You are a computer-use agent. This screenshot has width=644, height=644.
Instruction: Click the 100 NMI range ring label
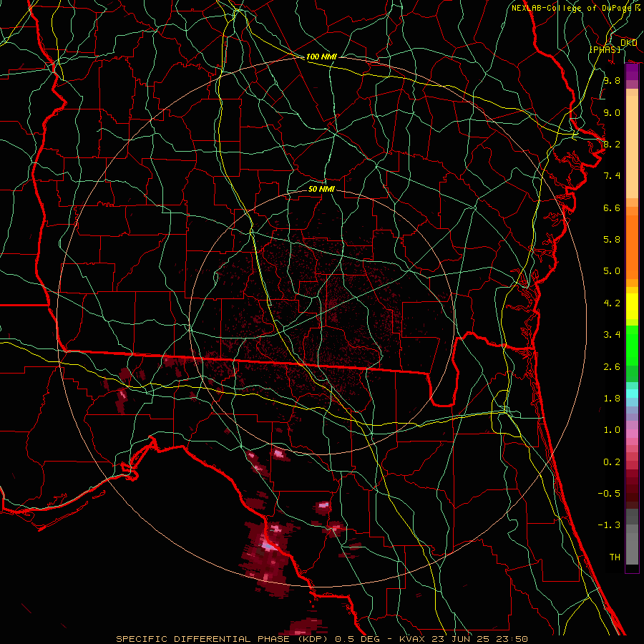[x=321, y=57]
